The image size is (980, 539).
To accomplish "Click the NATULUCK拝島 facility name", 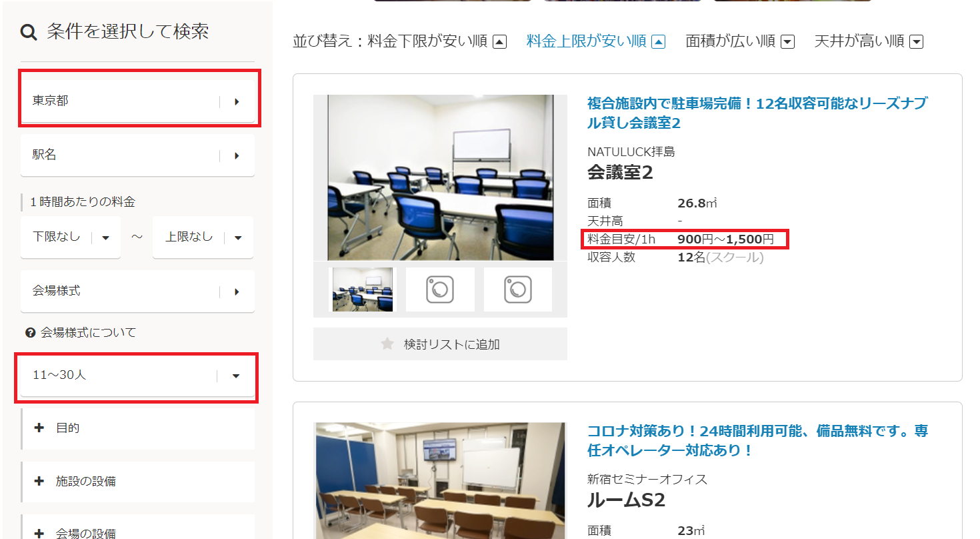I will coord(631,152).
